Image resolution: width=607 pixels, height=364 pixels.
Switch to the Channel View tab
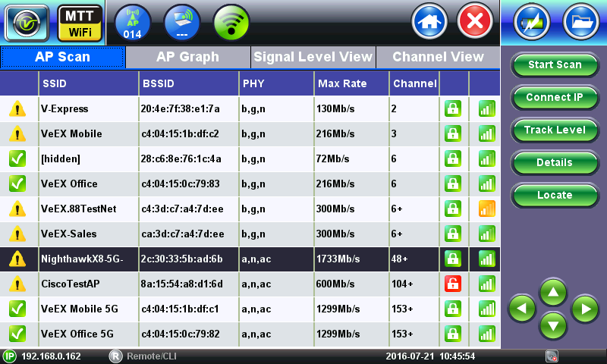tap(438, 57)
